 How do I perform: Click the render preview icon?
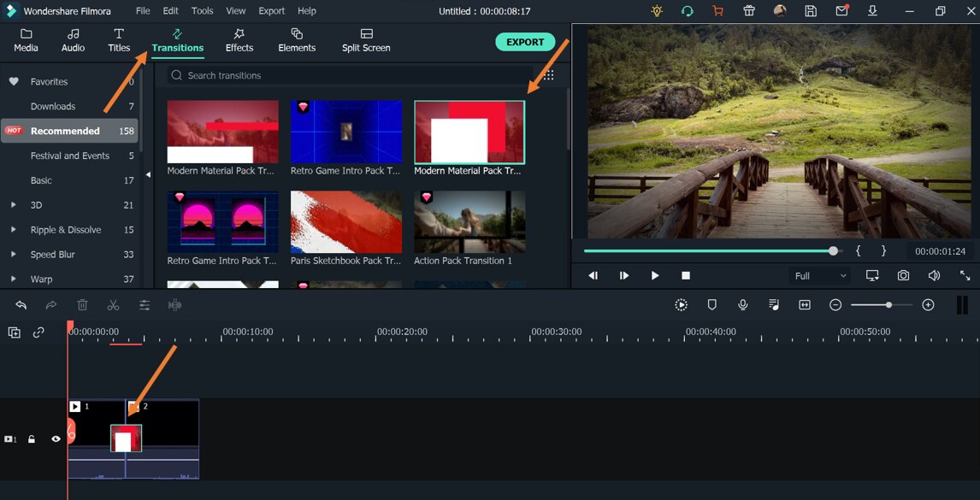pos(682,305)
